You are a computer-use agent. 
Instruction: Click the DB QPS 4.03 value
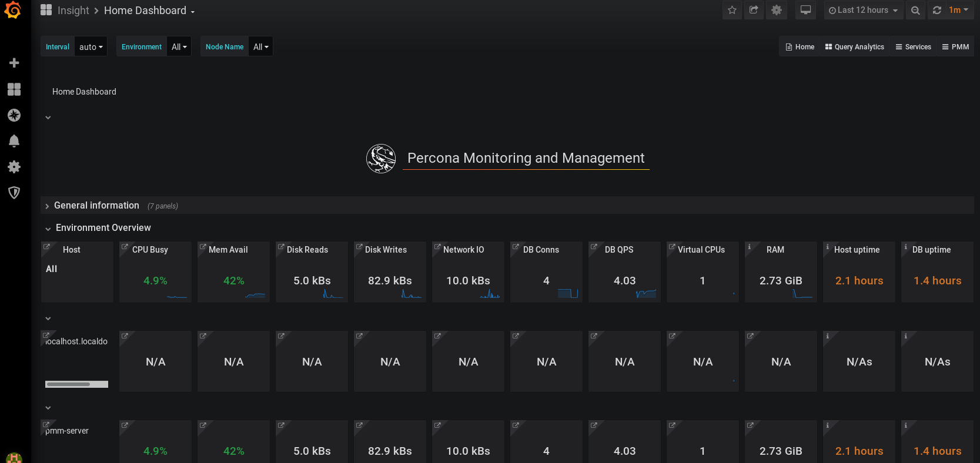[x=624, y=281]
